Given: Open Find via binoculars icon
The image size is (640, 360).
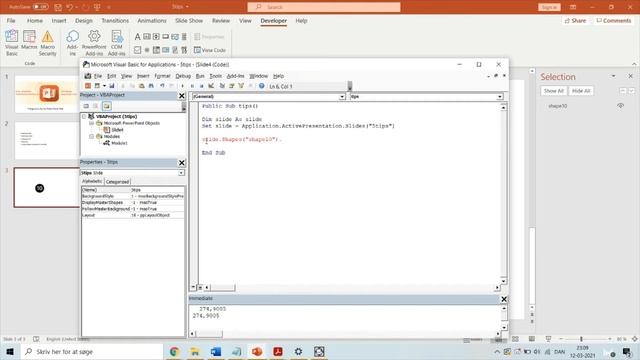Looking at the screenshot, I should 151,86.
